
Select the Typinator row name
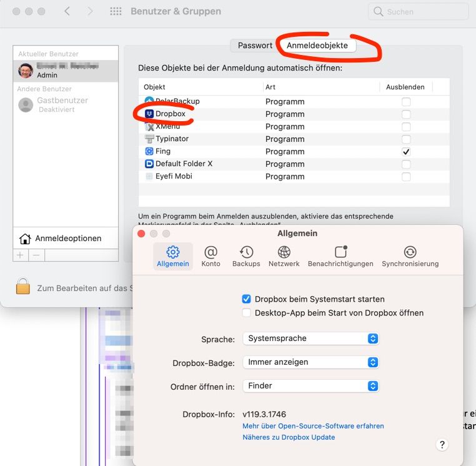172,139
